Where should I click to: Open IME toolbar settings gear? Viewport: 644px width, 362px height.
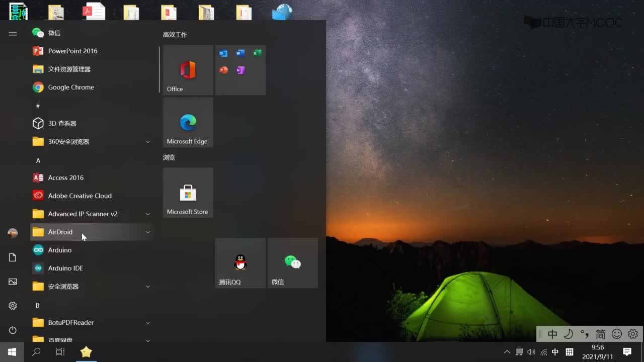[633, 334]
